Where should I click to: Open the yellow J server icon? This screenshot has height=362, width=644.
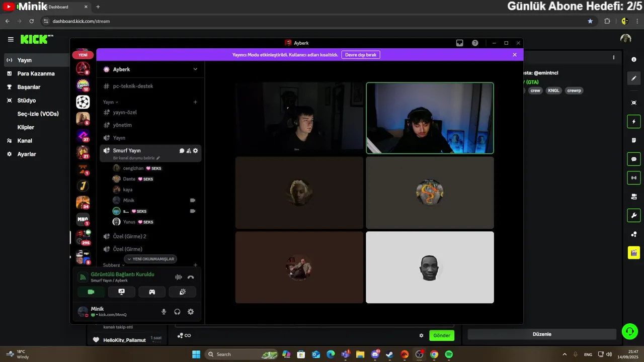pyautogui.click(x=83, y=186)
